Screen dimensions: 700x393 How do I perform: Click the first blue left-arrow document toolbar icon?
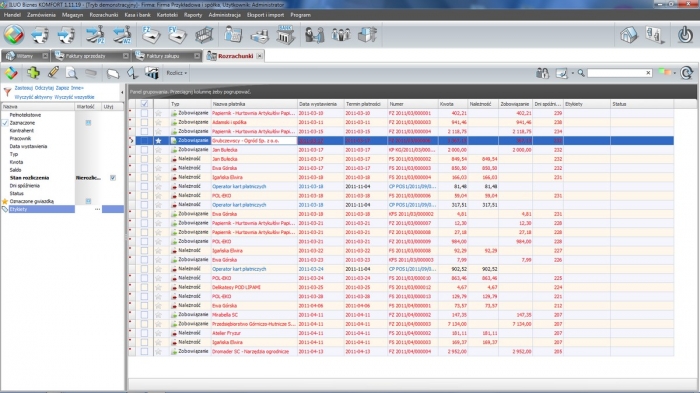[40, 35]
